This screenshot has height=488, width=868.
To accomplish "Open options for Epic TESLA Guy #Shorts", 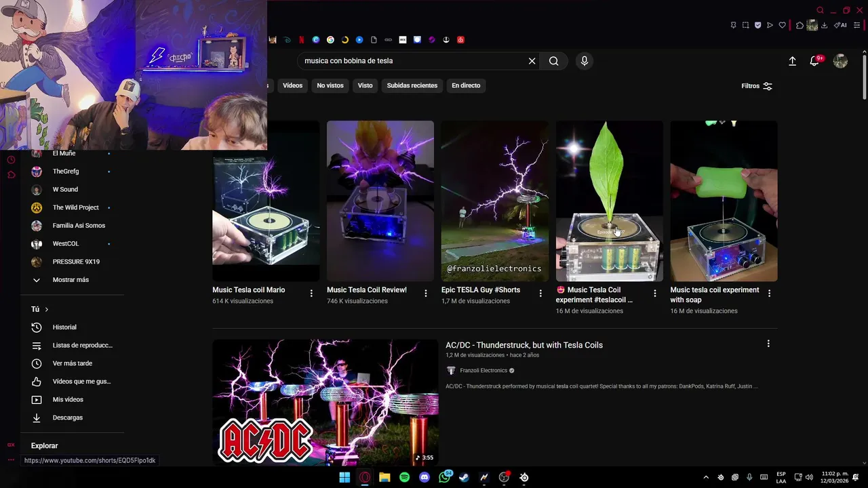I will click(540, 293).
